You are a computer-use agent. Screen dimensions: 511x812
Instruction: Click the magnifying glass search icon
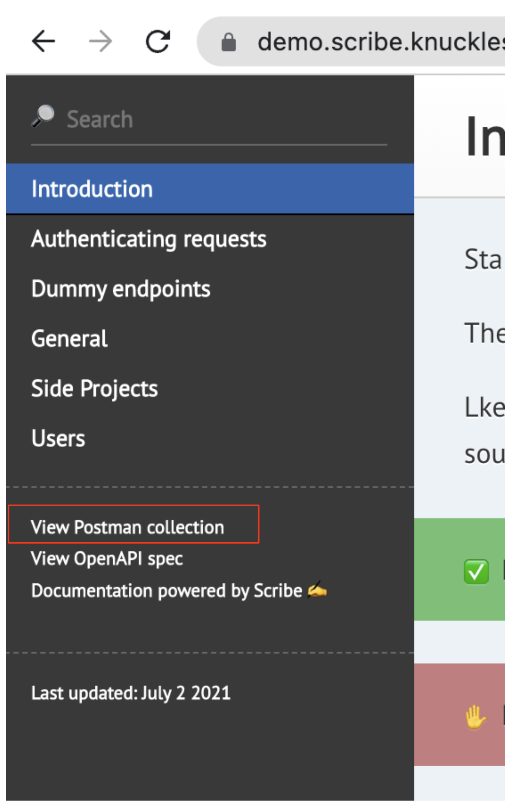click(43, 117)
